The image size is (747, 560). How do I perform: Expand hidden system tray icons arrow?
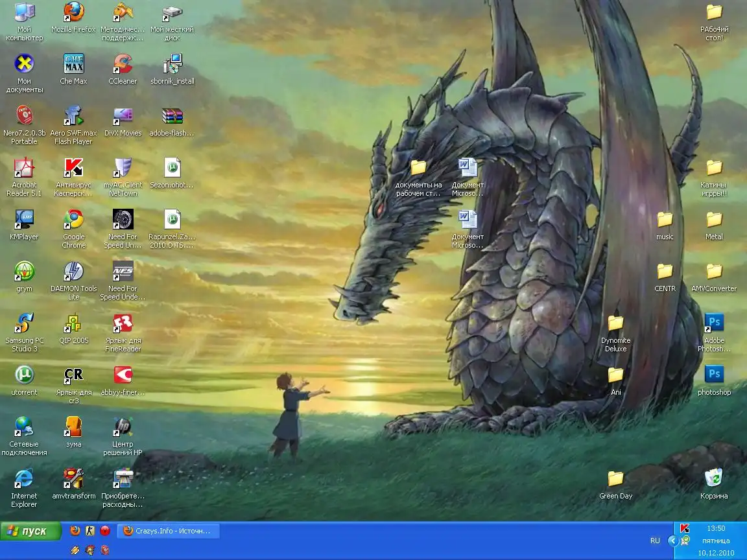click(672, 541)
